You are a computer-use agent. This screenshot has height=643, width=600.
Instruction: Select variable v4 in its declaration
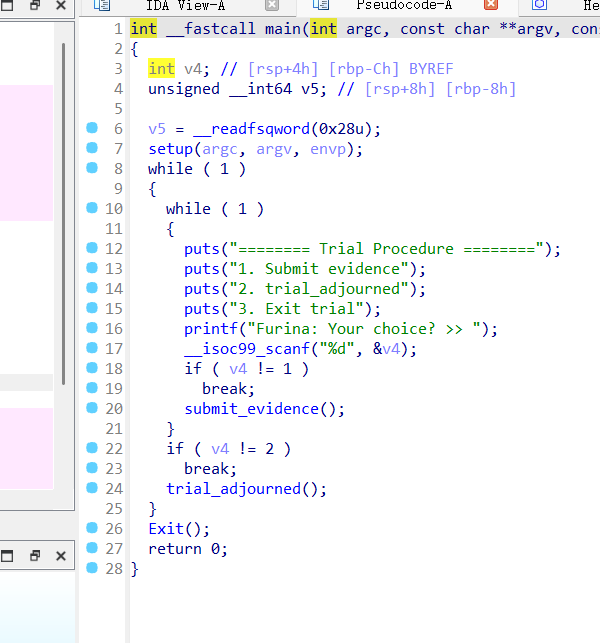pos(193,69)
